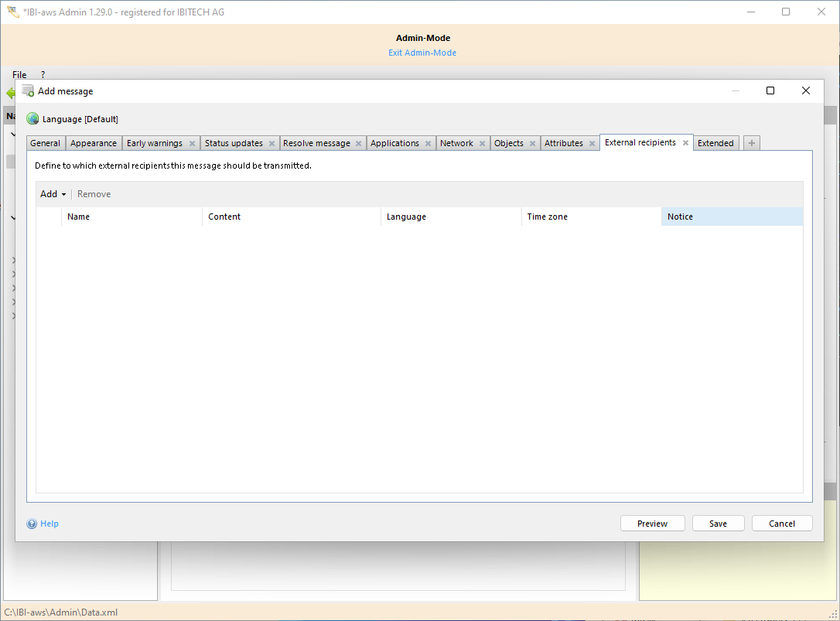Close the Applications tab with x
The width and height of the screenshot is (840, 621).
click(x=428, y=144)
